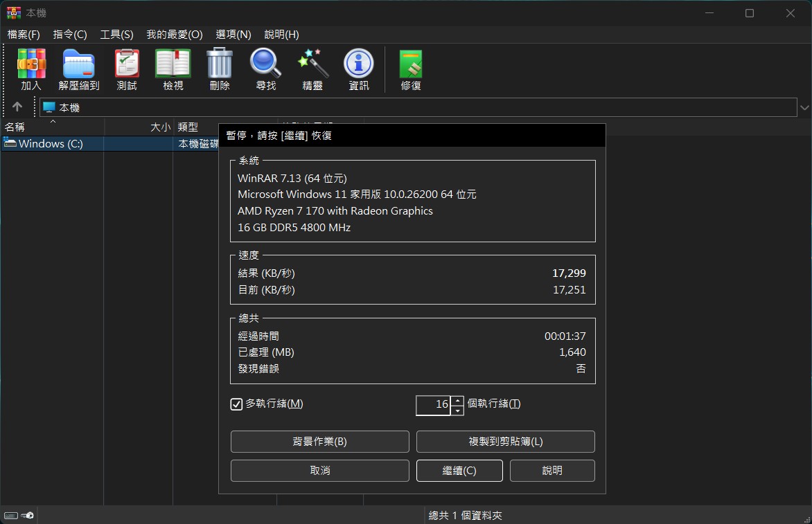Select the Windows (C:) row
This screenshot has width=812, height=524.
tap(109, 143)
